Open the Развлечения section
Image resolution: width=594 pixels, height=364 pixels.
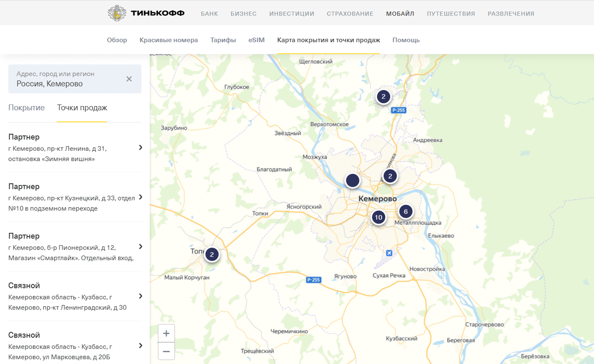511,13
